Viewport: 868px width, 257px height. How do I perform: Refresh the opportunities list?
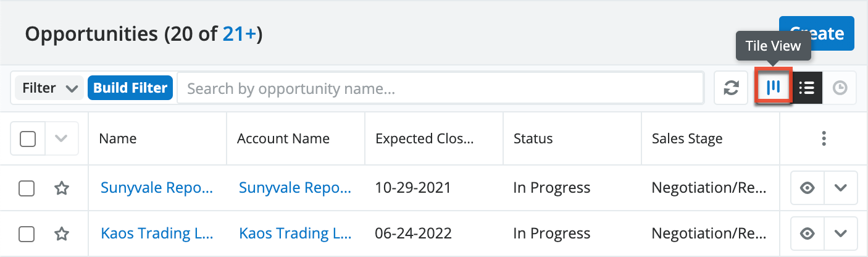731,88
